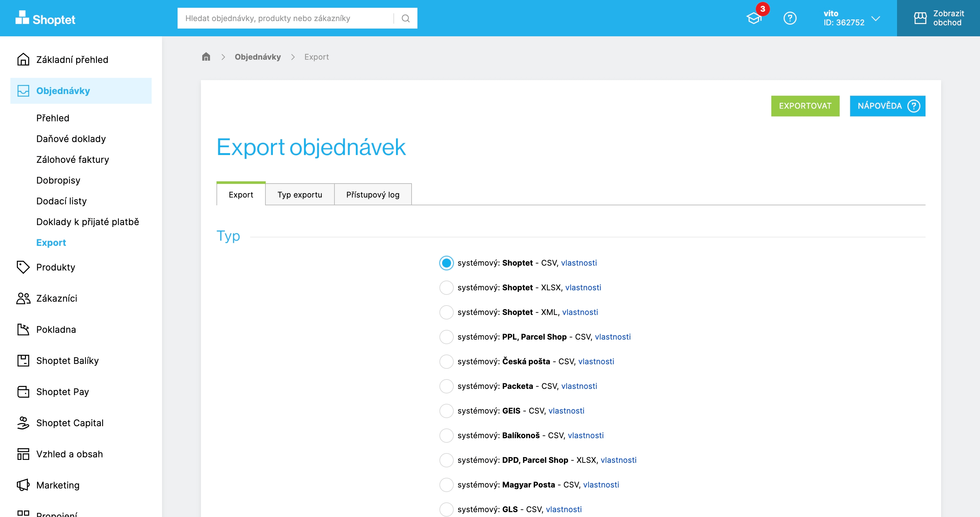Focus the order search input field

tap(285, 18)
